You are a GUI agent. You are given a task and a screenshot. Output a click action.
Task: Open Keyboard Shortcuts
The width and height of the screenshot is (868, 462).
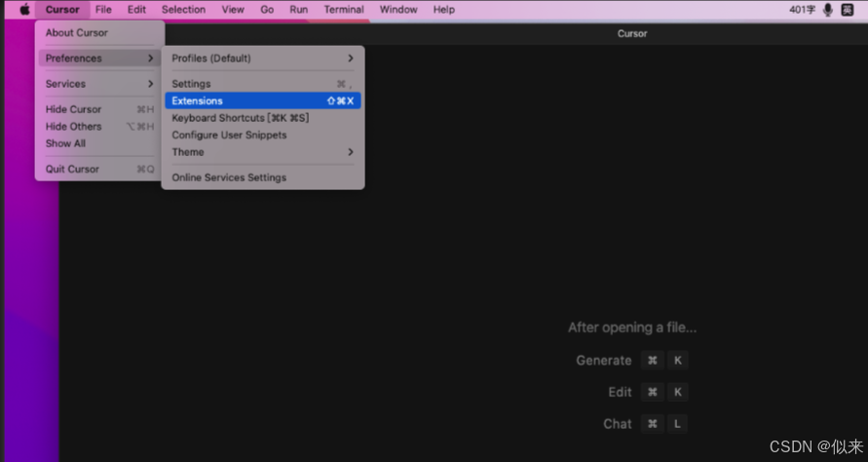[263, 118]
